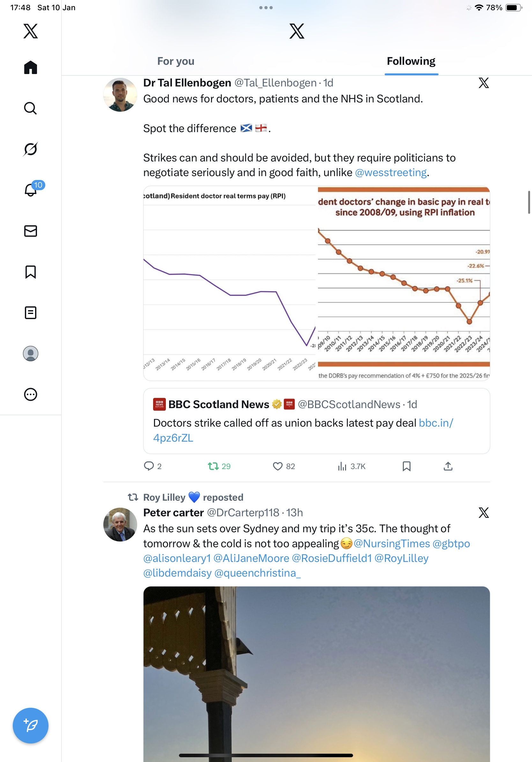Open the Scotland resident doctor pay chart

230,283
